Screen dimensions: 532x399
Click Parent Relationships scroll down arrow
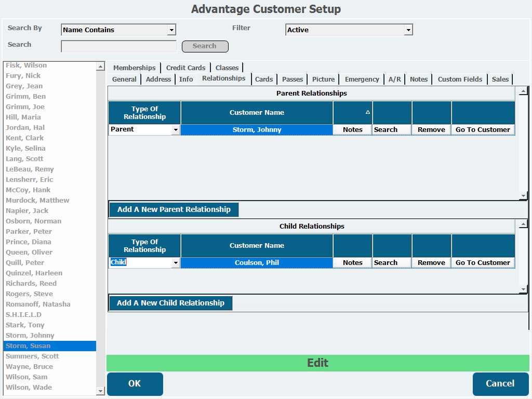click(523, 196)
